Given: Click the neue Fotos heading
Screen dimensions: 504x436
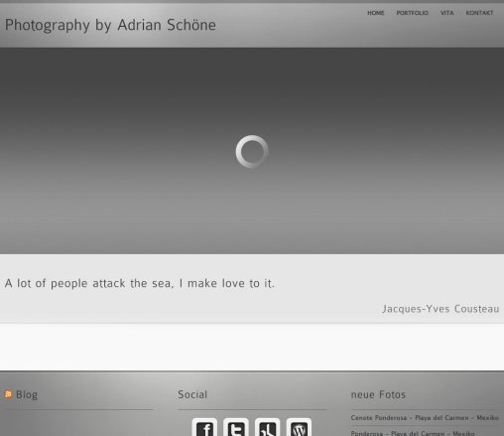Looking at the screenshot, I should point(378,394).
